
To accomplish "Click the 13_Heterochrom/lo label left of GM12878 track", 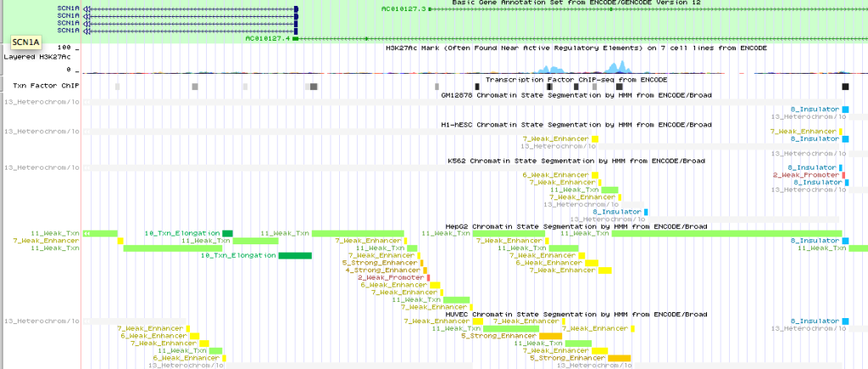I will (42, 102).
